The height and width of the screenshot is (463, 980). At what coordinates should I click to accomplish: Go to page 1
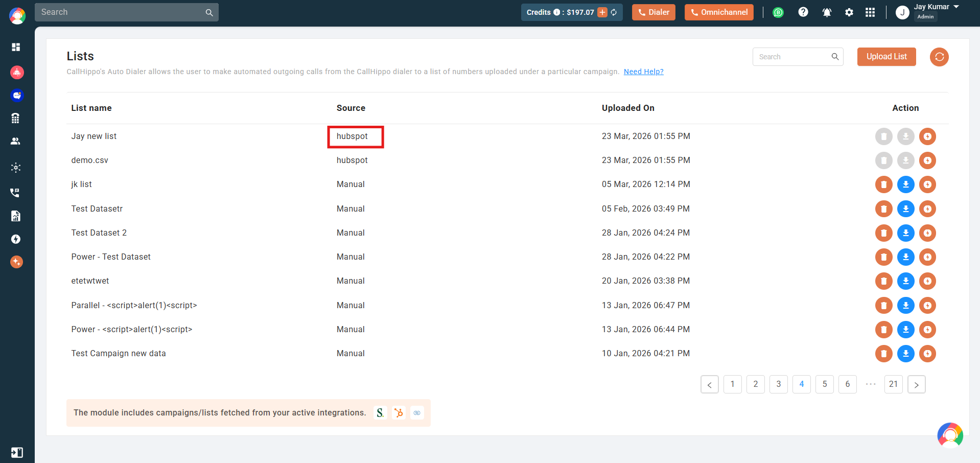733,384
